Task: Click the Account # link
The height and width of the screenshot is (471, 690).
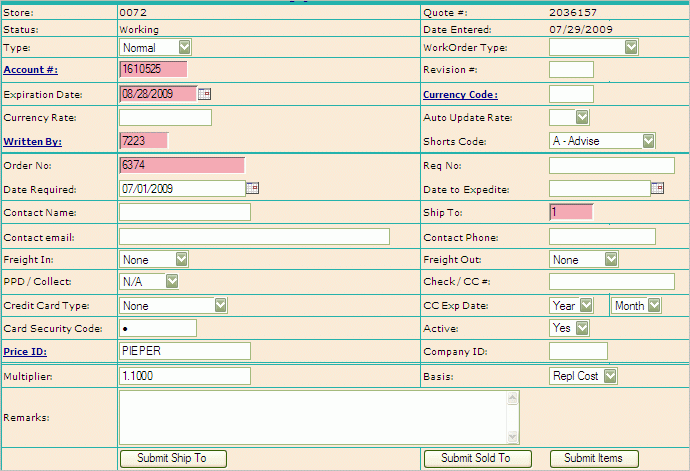Action: (30, 70)
